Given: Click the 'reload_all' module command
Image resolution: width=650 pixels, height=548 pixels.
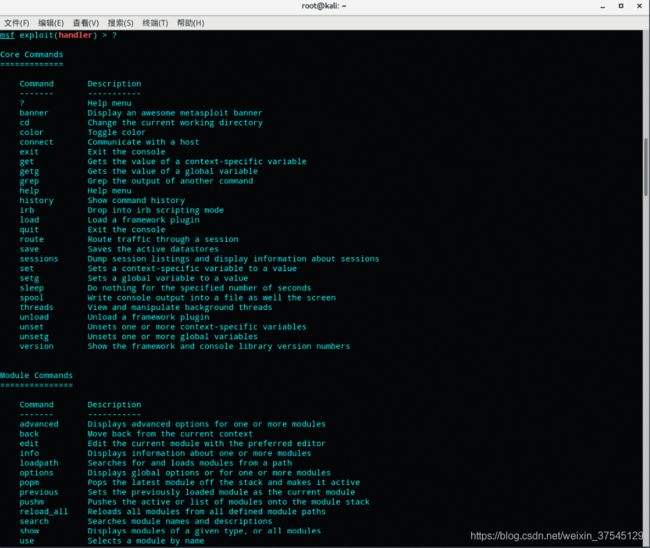Looking at the screenshot, I should (x=44, y=512).
